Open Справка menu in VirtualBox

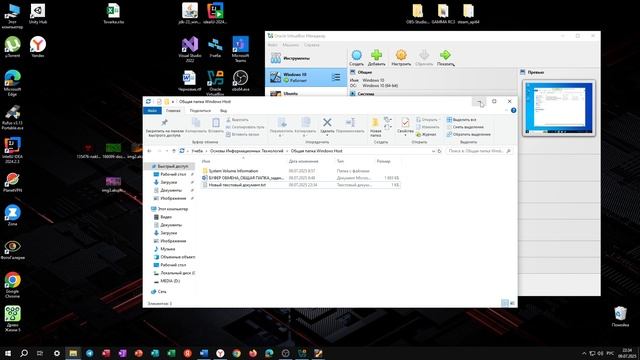click(312, 45)
